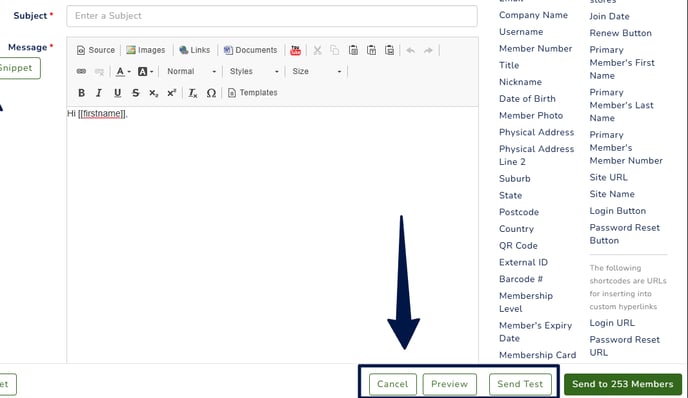Image resolution: width=688 pixels, height=398 pixels.
Task: Toggle Bold formatting
Action: (x=81, y=93)
